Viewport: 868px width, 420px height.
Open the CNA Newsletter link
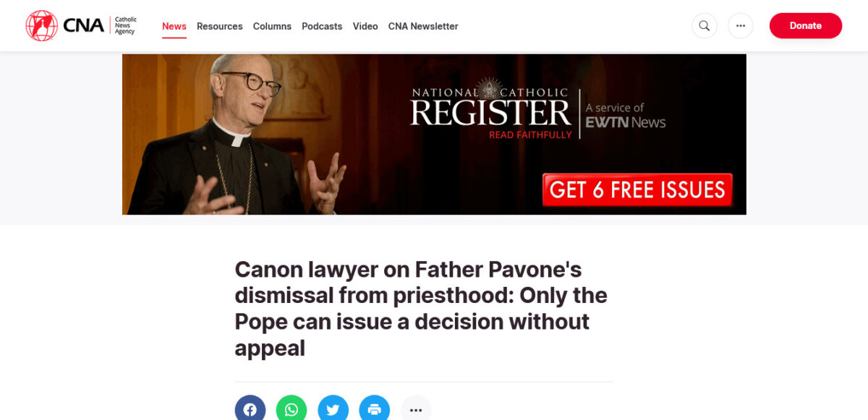coord(423,26)
